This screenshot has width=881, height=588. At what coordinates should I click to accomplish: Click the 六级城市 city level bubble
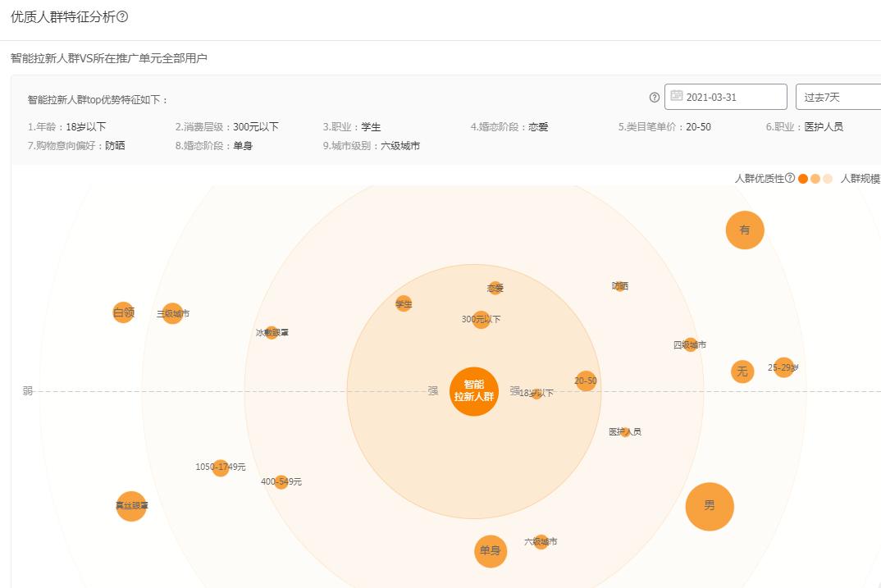[x=541, y=540]
